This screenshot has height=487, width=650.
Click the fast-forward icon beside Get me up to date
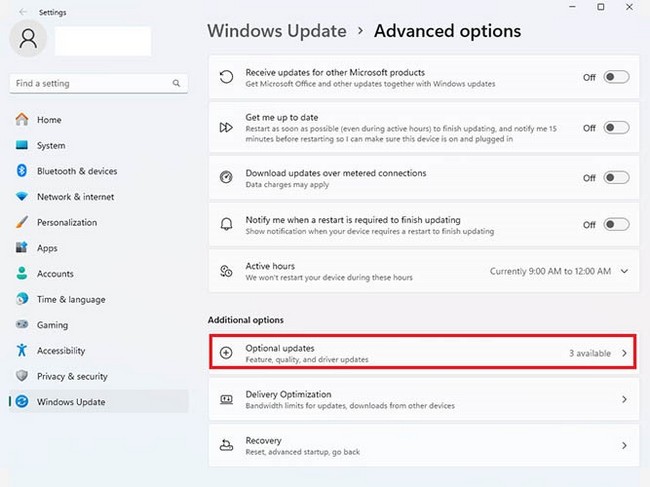coord(226,128)
